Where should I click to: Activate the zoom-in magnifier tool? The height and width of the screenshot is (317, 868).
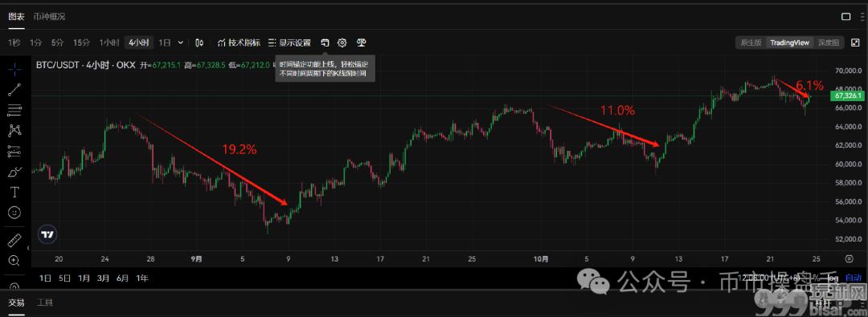tap(14, 261)
